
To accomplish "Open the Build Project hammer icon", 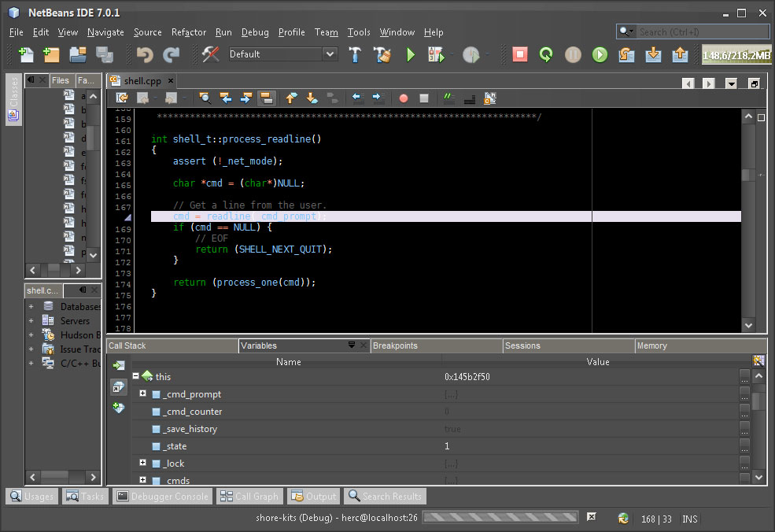I will pyautogui.click(x=354, y=54).
